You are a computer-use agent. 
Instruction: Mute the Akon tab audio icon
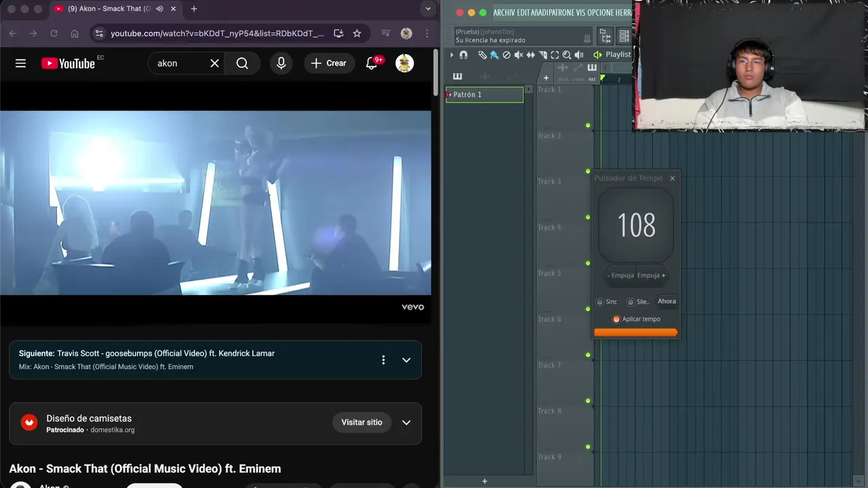[159, 9]
